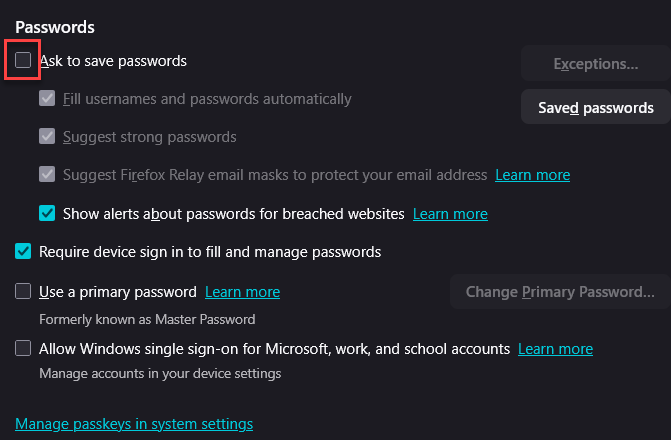Viewport: 671px width, 440px height.
Task: Toggle Fill usernames and passwords automatically checkbox
Action: [47, 99]
